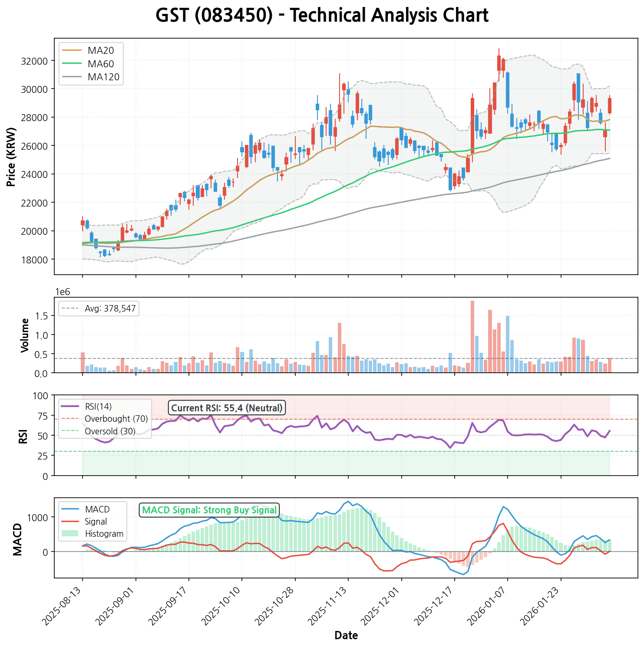Click the Price (KRW) axis label
This screenshot has width=644, height=647.
(x=11, y=157)
